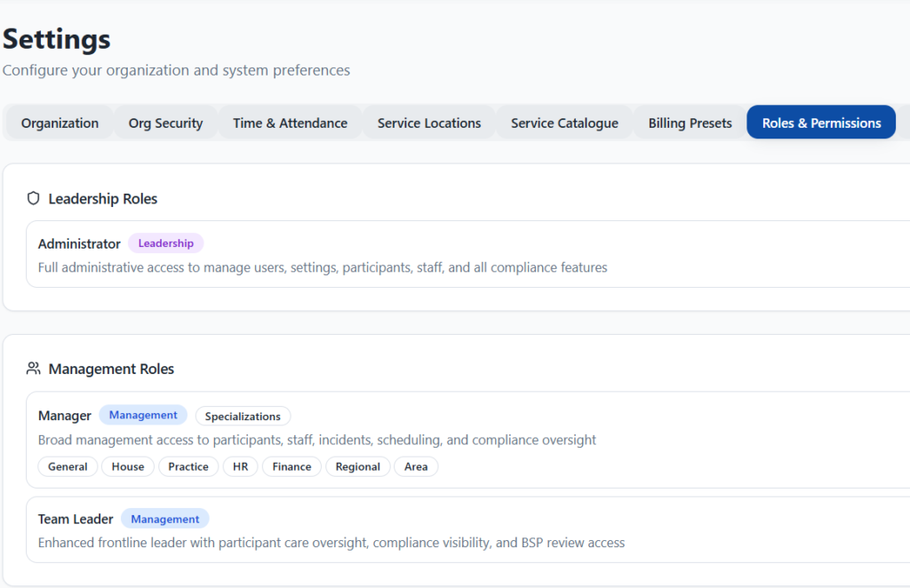Select the Practice specialization chip
The image size is (910, 588).
[x=188, y=467]
